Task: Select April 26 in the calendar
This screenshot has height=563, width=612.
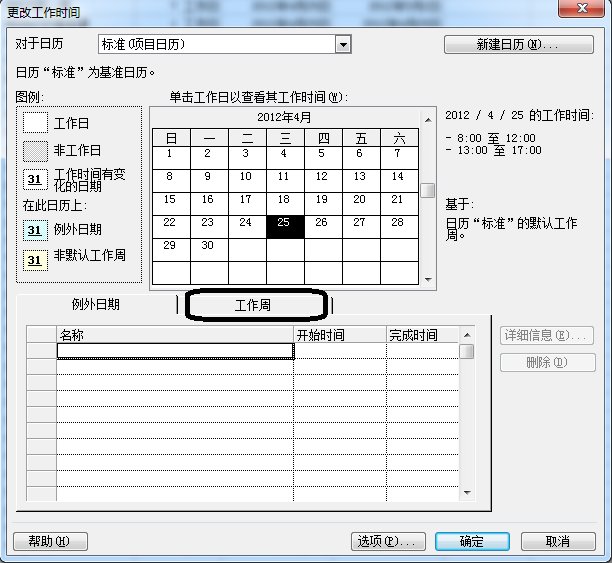Action: pyautogui.click(x=323, y=227)
